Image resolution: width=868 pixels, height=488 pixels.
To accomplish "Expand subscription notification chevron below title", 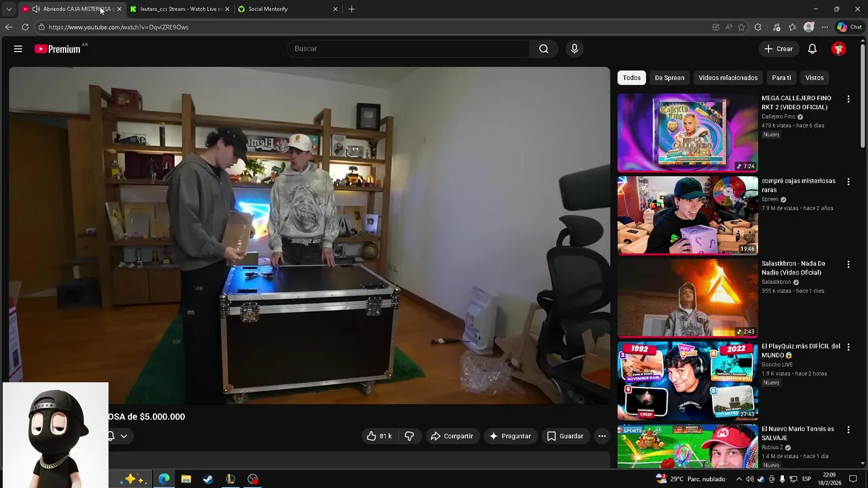I will [123, 436].
